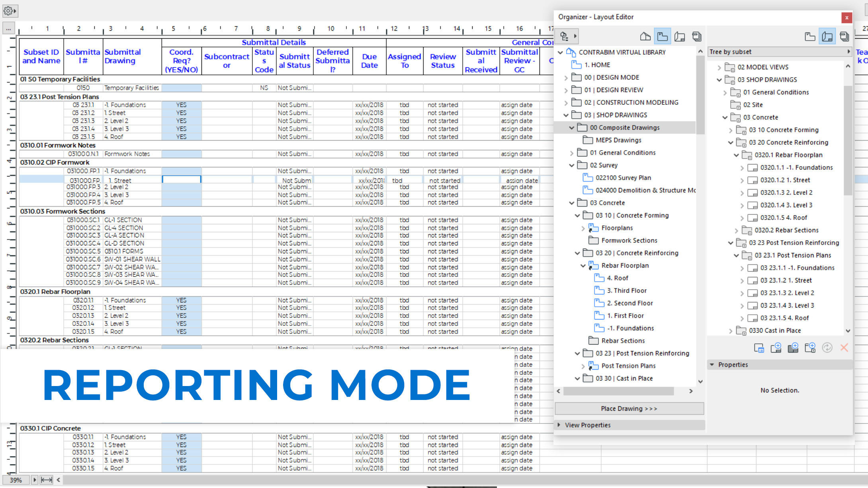The width and height of the screenshot is (868, 488).
Task: Expand the 00 | DESIGN MODE folder
Action: pyautogui.click(x=566, y=78)
